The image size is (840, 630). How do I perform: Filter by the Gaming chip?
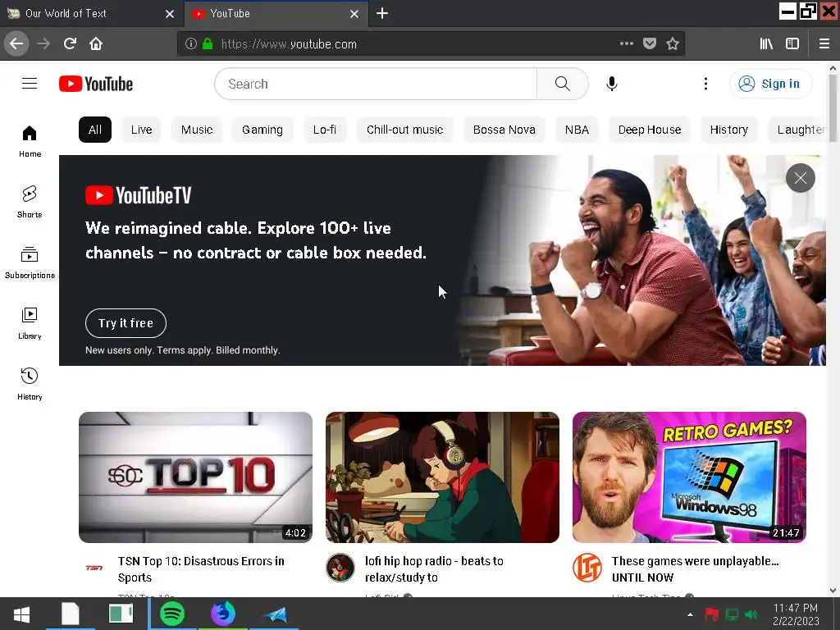click(262, 130)
